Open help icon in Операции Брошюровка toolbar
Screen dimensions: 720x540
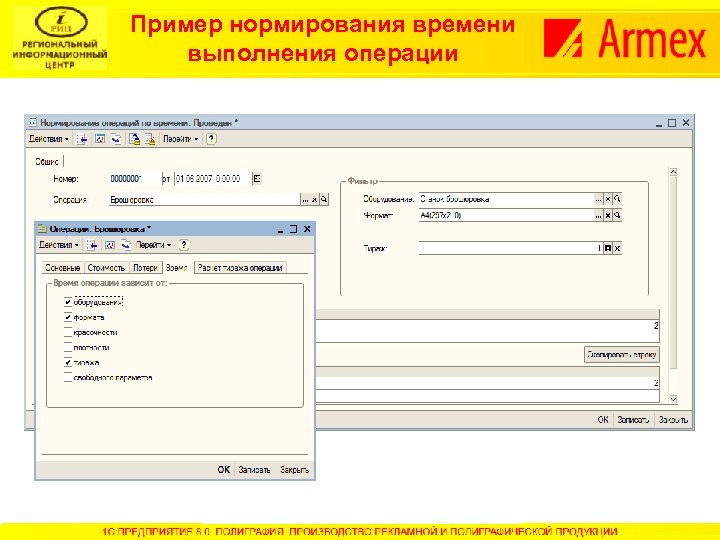[184, 245]
